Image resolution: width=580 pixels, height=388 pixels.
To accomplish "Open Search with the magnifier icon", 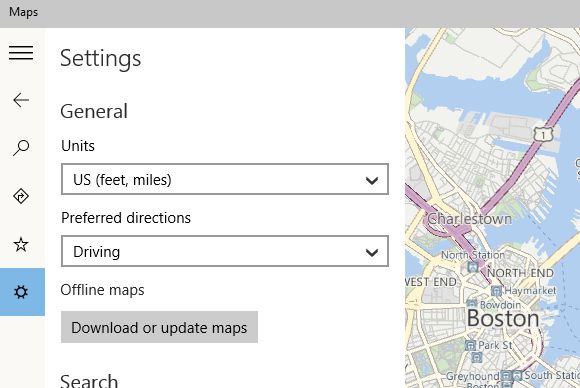I will coord(21,148).
